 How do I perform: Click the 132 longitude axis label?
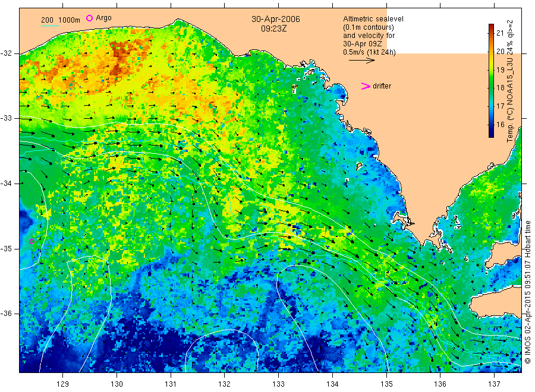[x=225, y=384]
